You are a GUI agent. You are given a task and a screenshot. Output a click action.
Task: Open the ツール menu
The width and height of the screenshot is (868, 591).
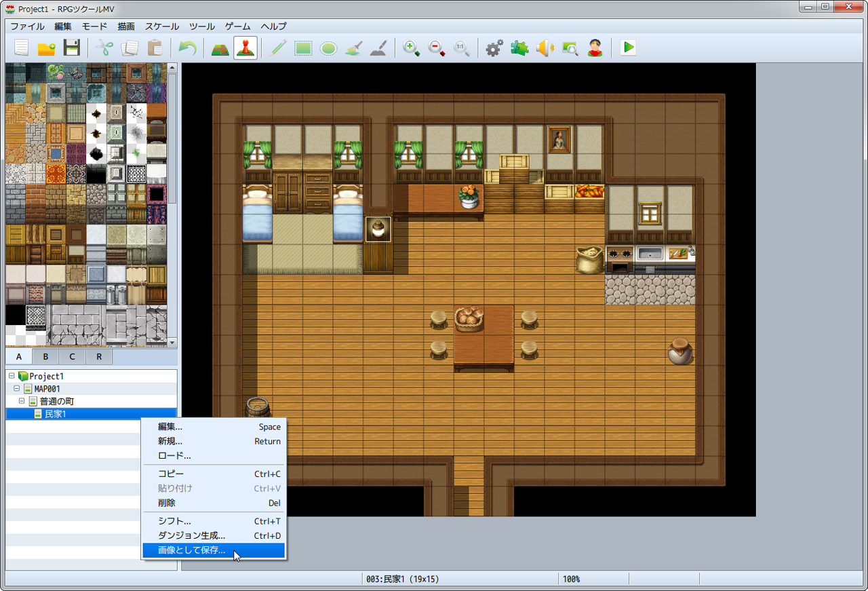202,26
